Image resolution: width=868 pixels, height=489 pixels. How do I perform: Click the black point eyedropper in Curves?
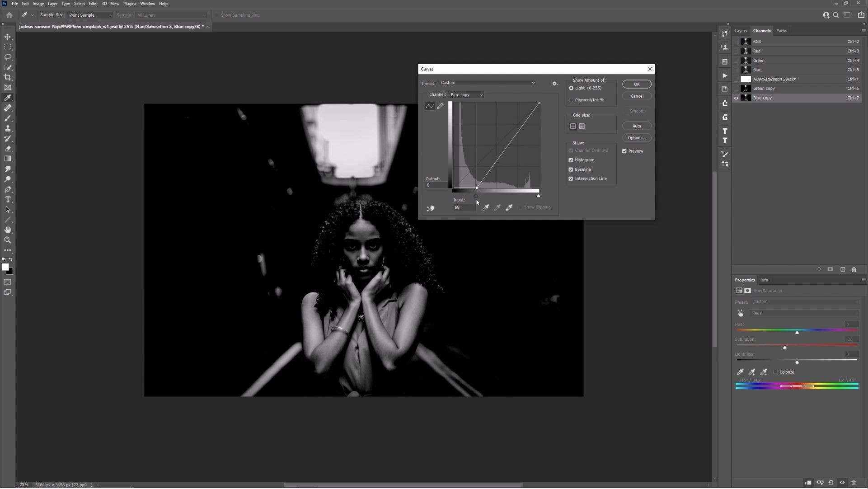[x=486, y=207]
